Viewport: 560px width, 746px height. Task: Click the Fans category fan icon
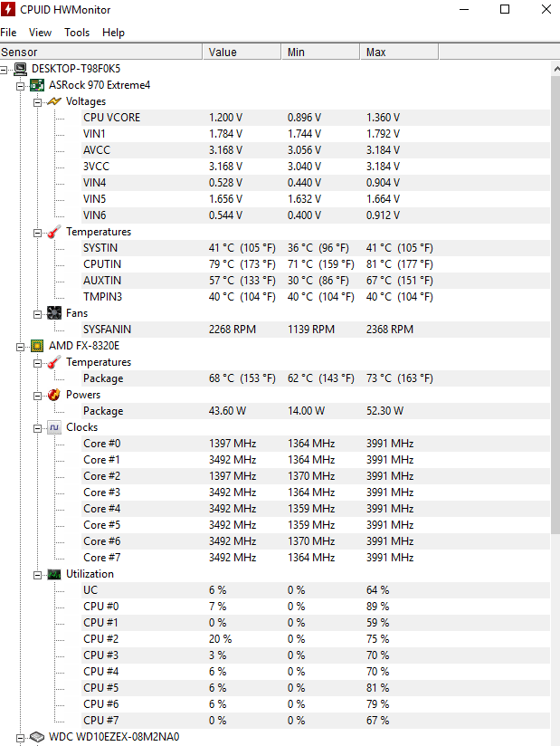tap(54, 313)
